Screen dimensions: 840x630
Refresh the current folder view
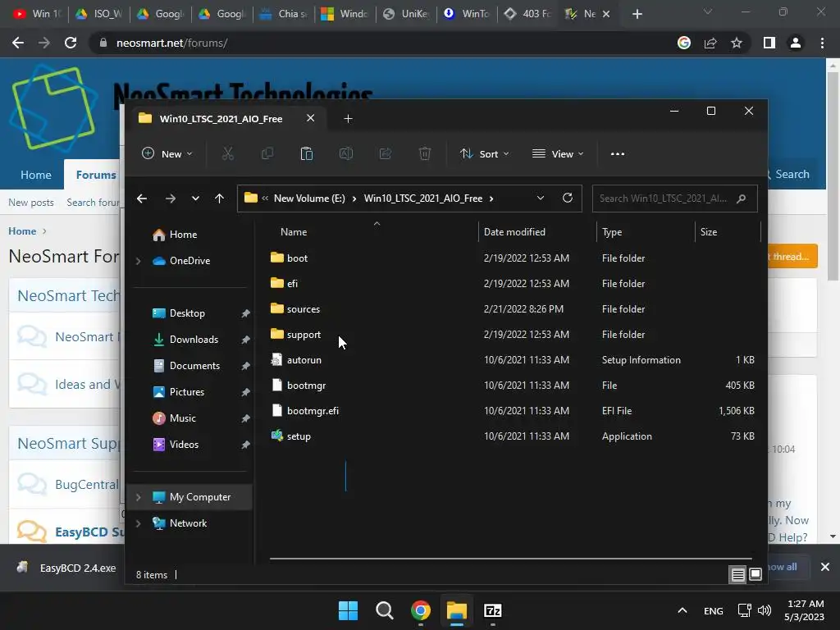point(568,199)
